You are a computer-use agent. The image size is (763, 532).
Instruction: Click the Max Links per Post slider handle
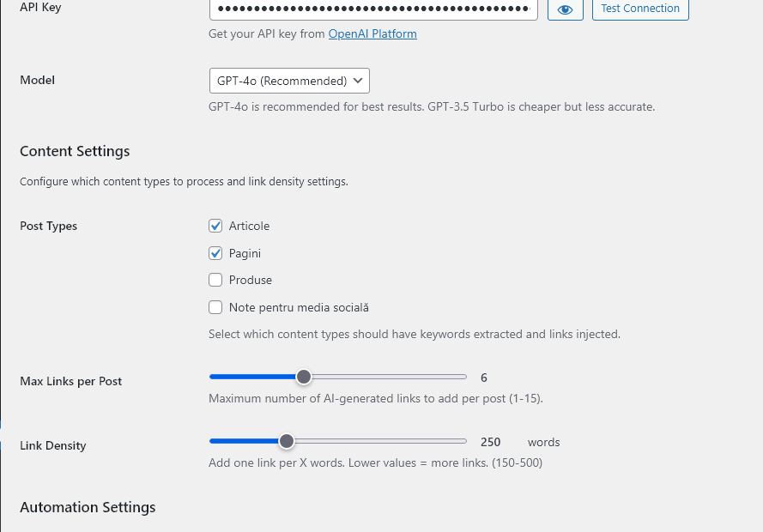tap(303, 377)
